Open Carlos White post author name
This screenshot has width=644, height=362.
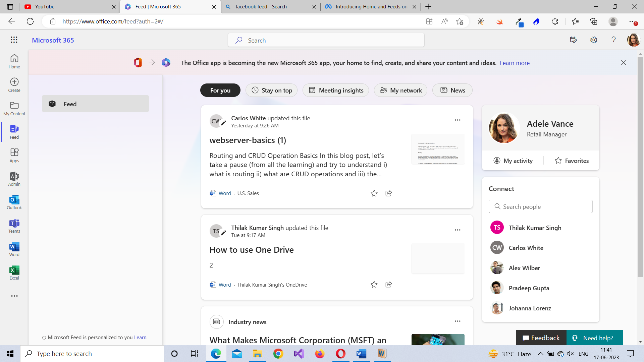248,118
